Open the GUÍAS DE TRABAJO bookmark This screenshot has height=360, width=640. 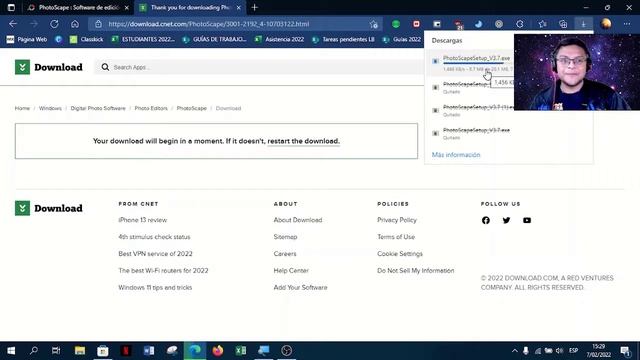pos(215,39)
